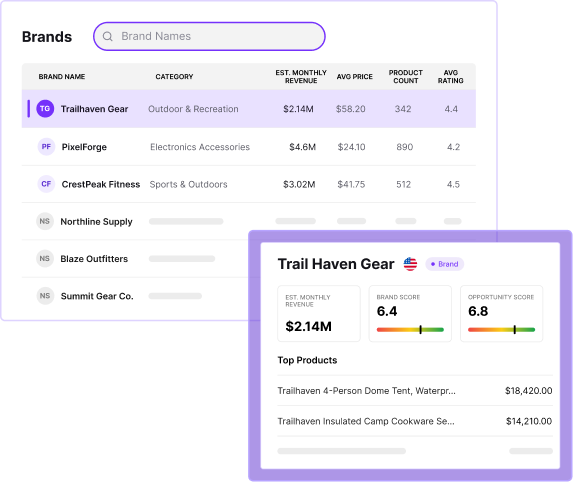Click the $18,420.00 product revenue
The width and height of the screenshot is (573, 482).
pyautogui.click(x=528, y=391)
